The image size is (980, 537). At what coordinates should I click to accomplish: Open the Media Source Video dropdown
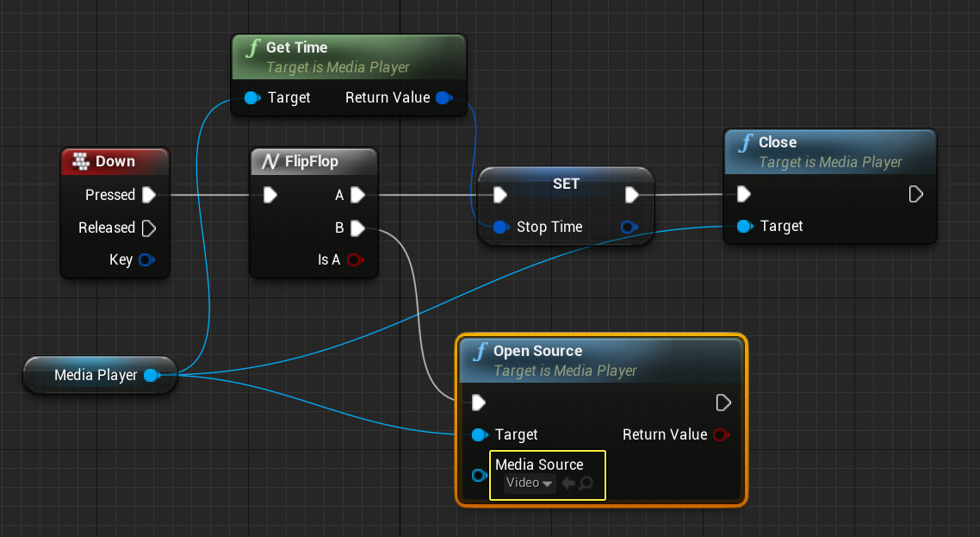[530, 484]
